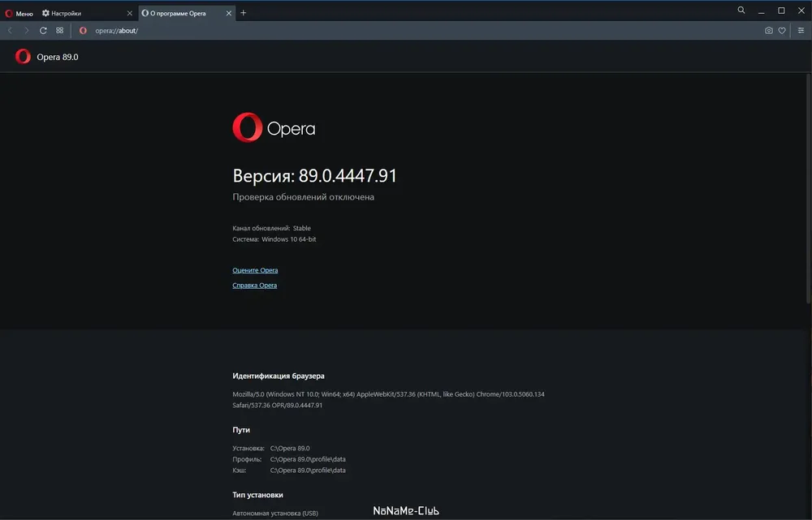This screenshot has width=812, height=520.
Task: Click the tab search magnifier icon
Action: click(741, 11)
